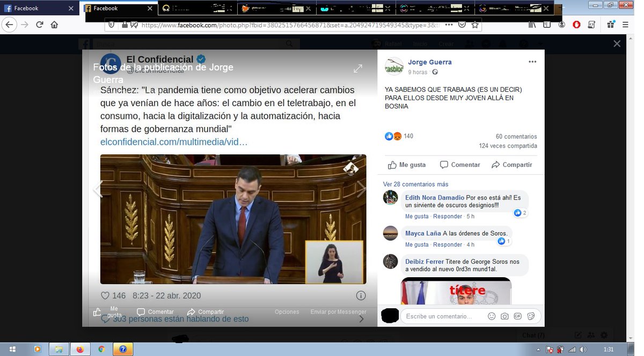Open the emoji picker in the comment box
This screenshot has height=356, width=644.
tap(492, 316)
